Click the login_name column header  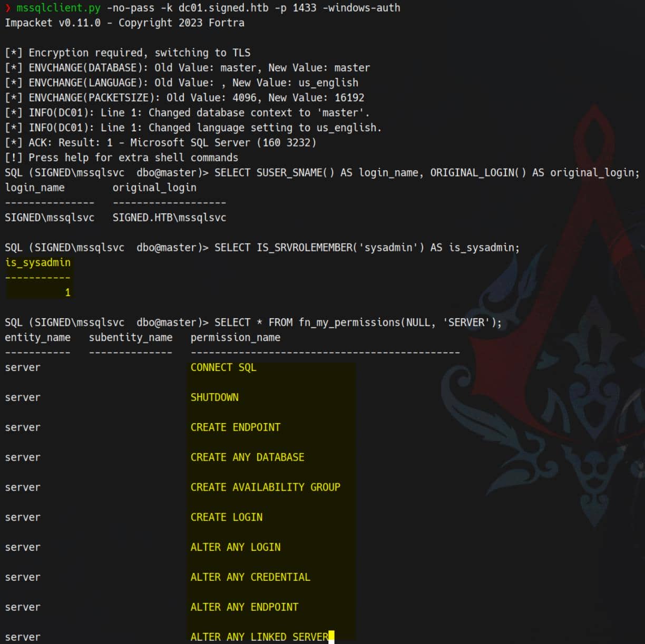pyautogui.click(x=35, y=188)
